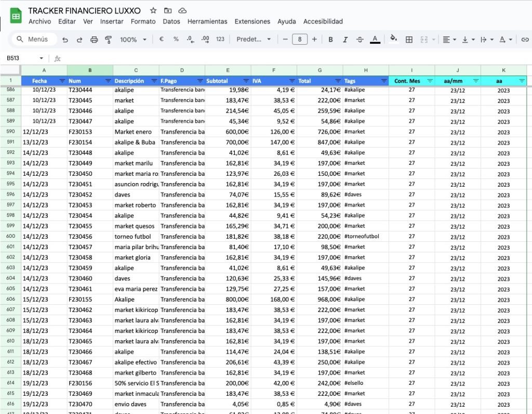Open the Accesibilidad menu

[x=323, y=21]
